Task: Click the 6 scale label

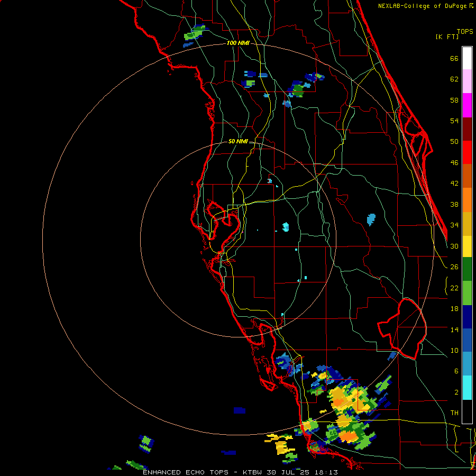Action: tap(456, 371)
